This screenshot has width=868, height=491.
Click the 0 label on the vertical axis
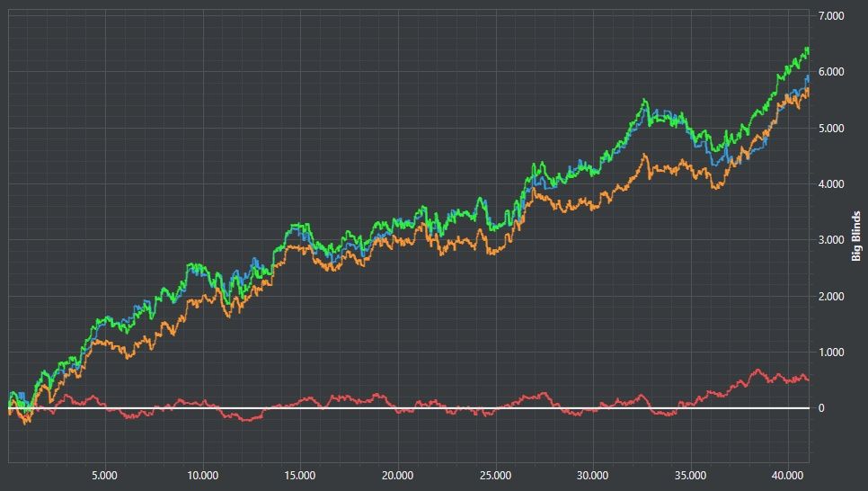click(x=821, y=408)
